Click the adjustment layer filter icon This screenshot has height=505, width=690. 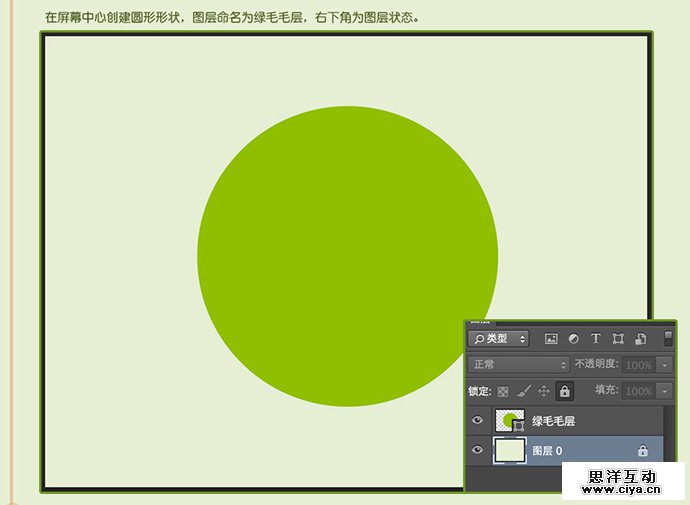tap(573, 339)
